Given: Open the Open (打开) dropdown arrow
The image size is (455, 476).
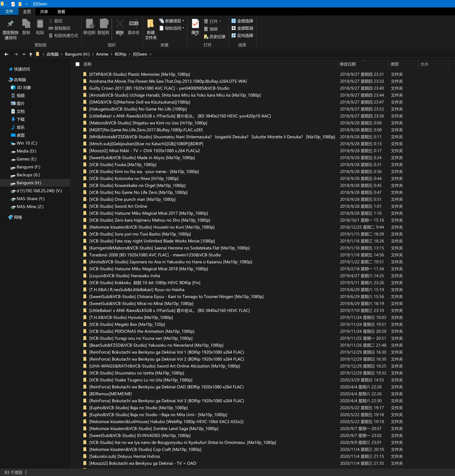Looking at the screenshot, I should point(220,21).
